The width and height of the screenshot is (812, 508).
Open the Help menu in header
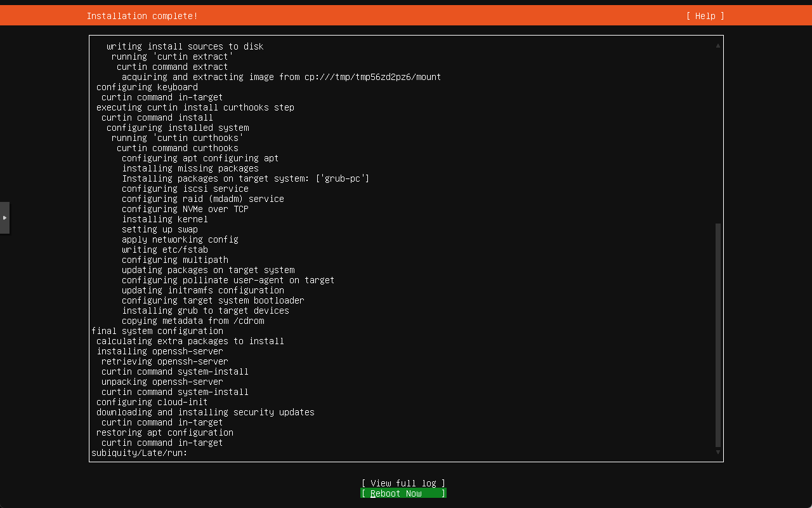click(705, 16)
